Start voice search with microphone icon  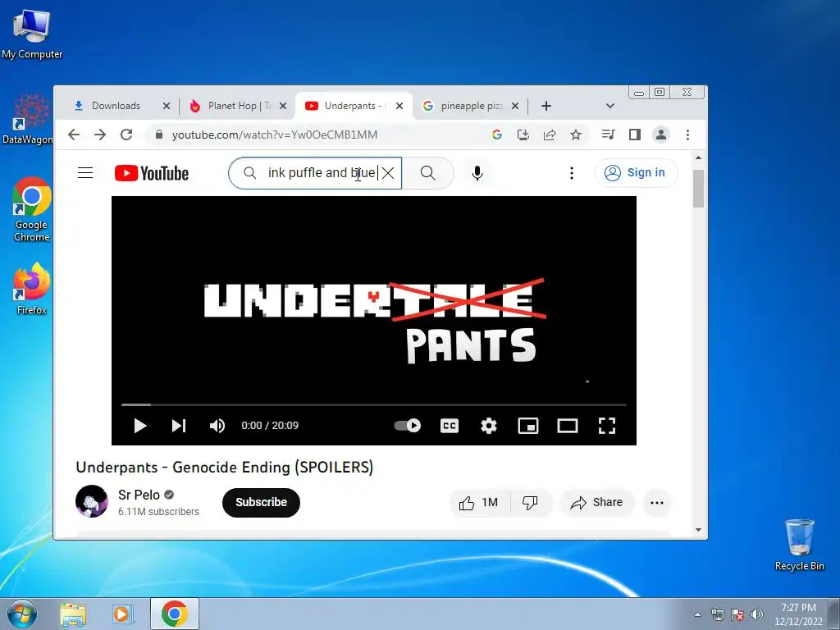pos(477,173)
